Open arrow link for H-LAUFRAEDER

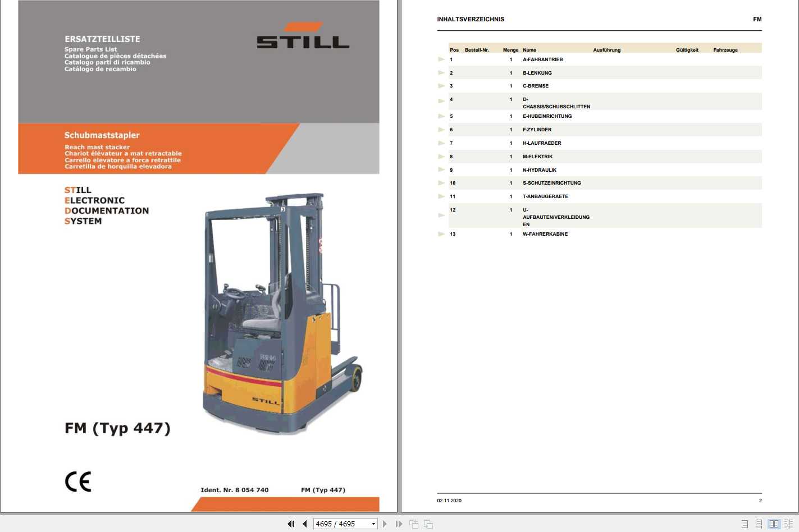click(441, 143)
